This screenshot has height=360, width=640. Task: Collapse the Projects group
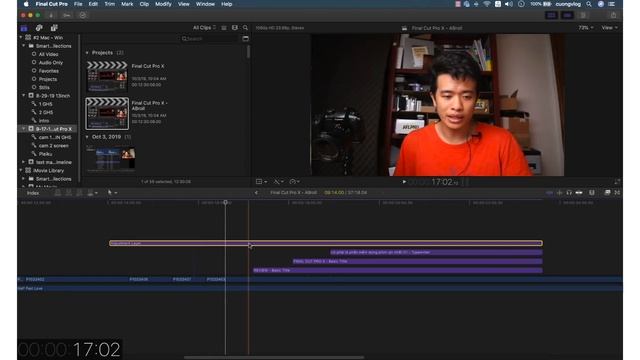click(87, 53)
